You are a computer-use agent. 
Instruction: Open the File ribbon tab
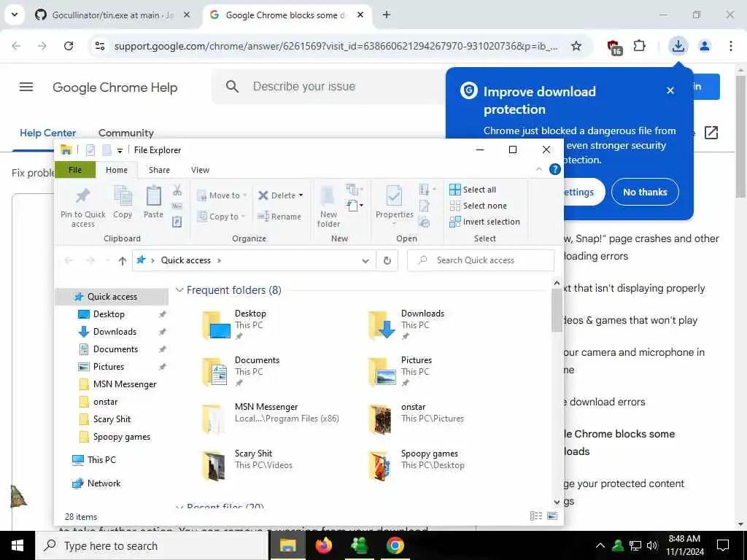tap(75, 170)
